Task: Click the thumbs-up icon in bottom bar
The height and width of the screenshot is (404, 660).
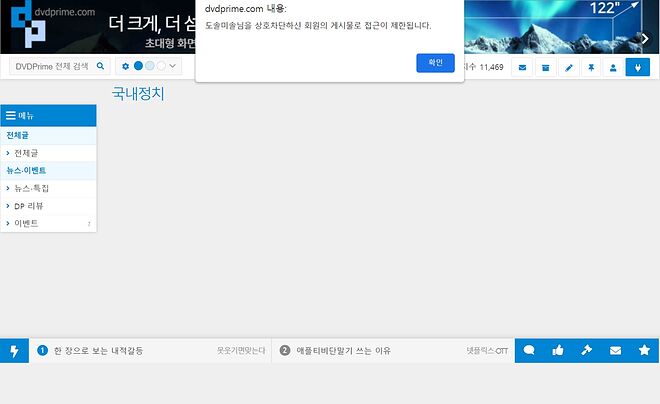Action: 558,350
